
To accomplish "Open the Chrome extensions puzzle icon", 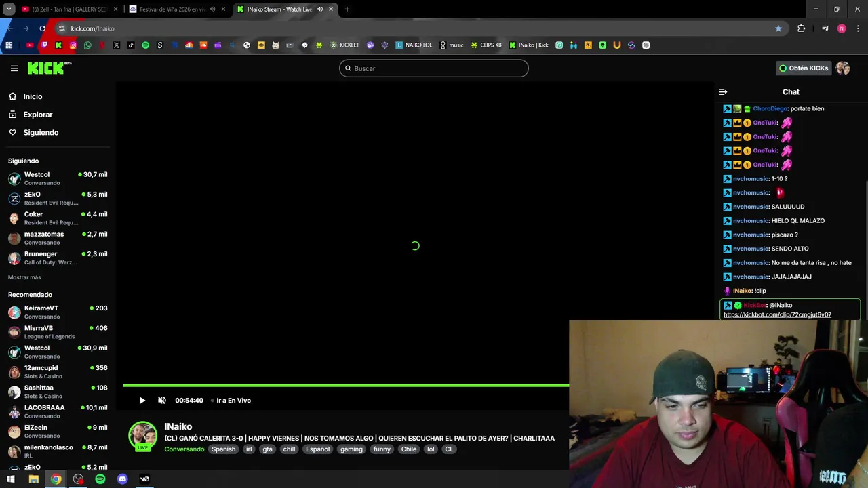I will pyautogui.click(x=802, y=28).
